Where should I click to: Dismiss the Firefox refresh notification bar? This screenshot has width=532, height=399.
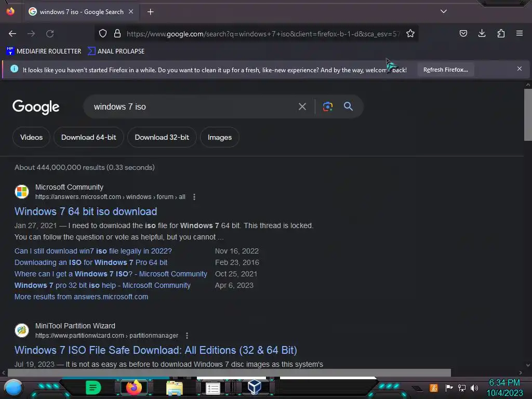[x=519, y=69]
